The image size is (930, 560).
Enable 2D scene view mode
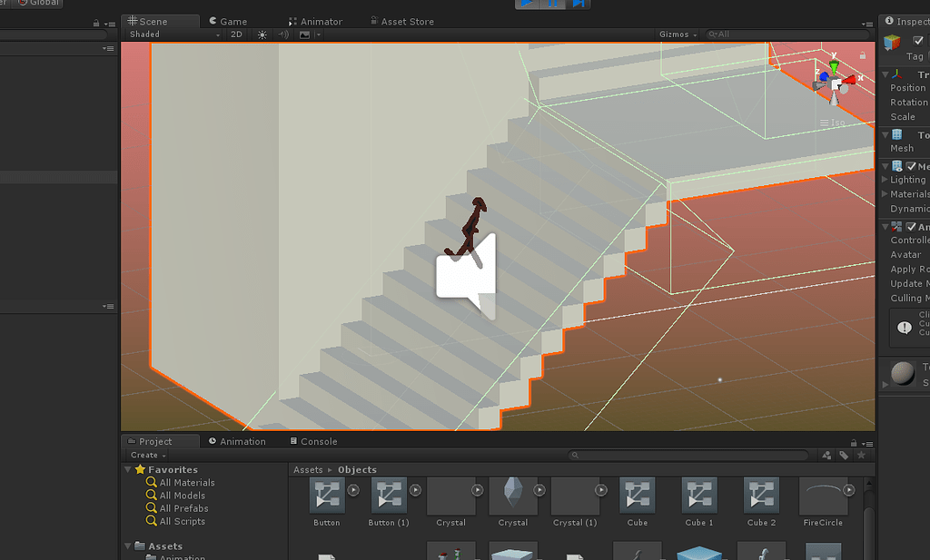pyautogui.click(x=238, y=34)
